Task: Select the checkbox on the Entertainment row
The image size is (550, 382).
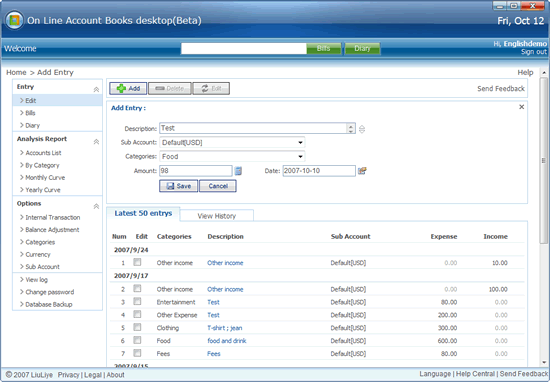Action: pos(137,301)
